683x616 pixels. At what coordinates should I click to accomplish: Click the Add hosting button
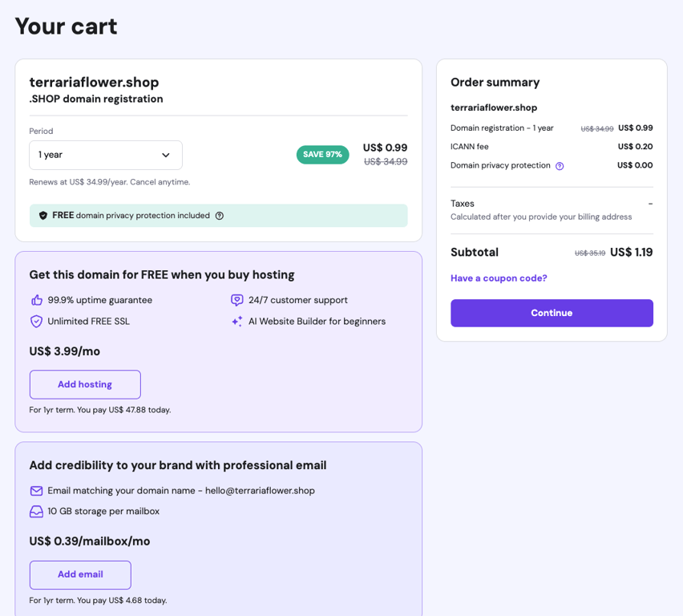point(85,384)
